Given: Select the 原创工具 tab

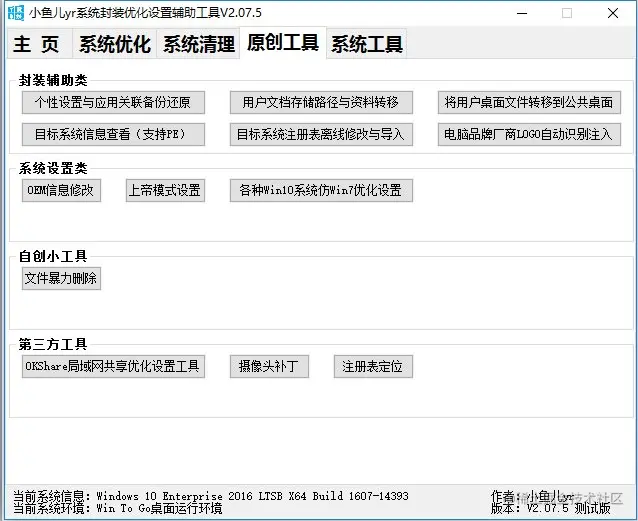Looking at the screenshot, I should point(283,43).
